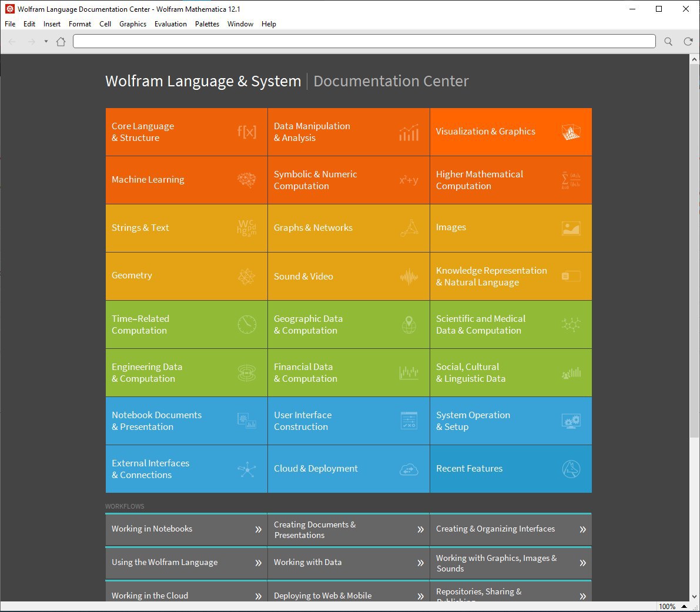Expand Working in the Cloud chevron
This screenshot has height=612, width=700.
[x=258, y=596]
